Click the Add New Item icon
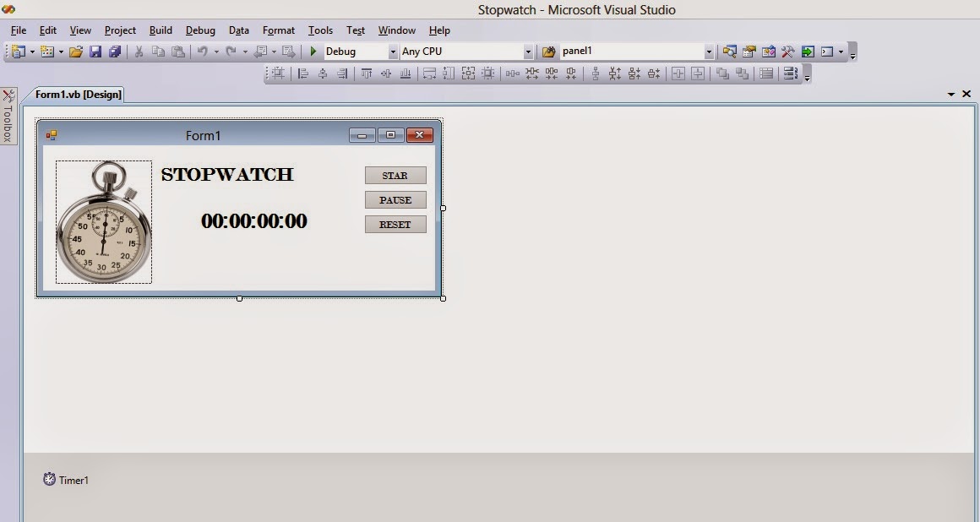This screenshot has width=980, height=522. click(46, 52)
